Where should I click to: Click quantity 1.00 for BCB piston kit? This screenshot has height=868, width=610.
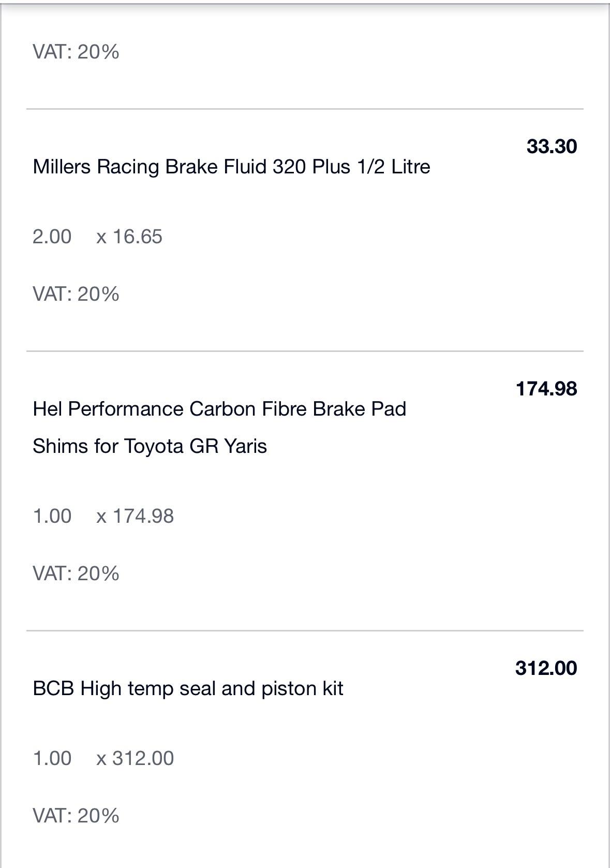[x=52, y=758]
